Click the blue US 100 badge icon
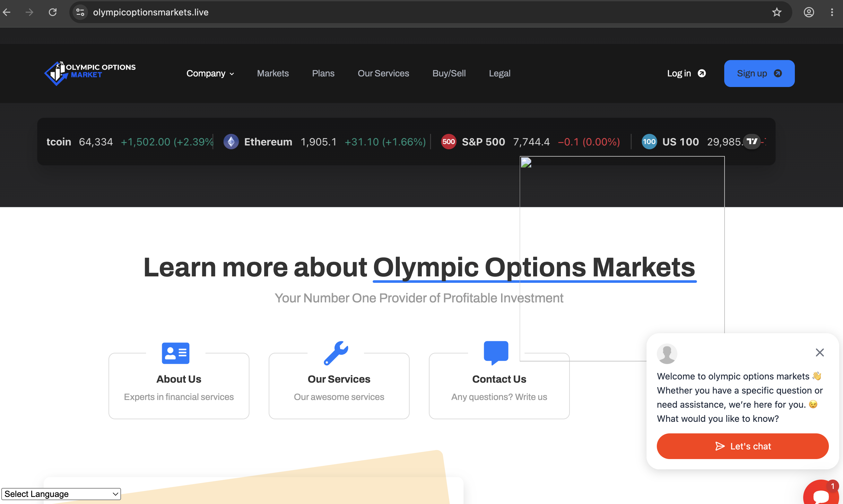The height and width of the screenshot is (504, 843). (x=649, y=142)
